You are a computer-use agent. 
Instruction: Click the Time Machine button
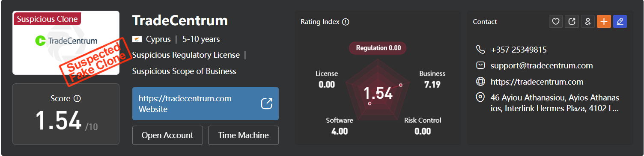[243, 135]
